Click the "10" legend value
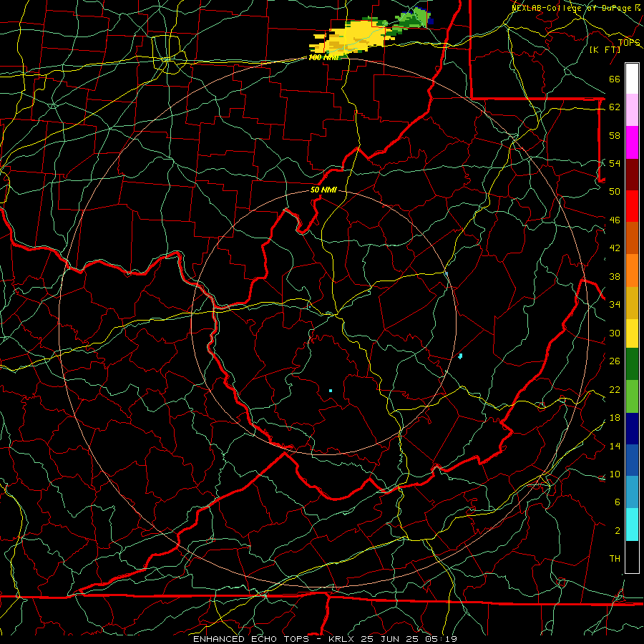The width and height of the screenshot is (644, 644). click(615, 474)
